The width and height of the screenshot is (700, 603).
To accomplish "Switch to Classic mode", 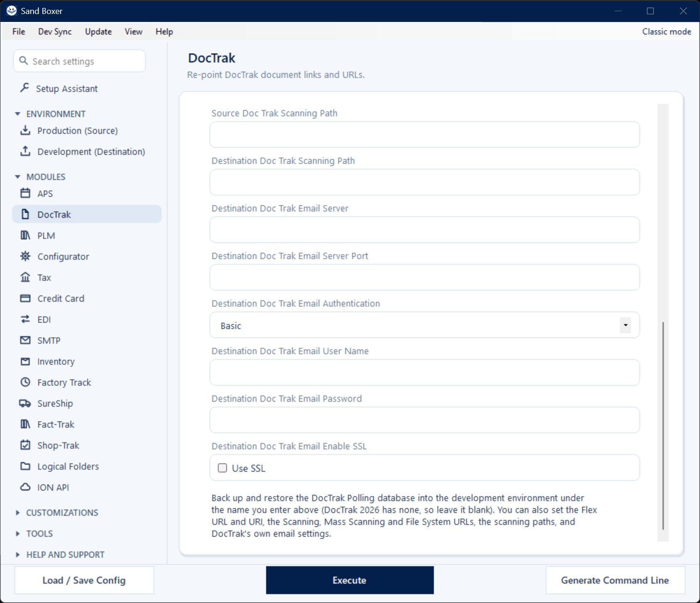I will [x=666, y=31].
